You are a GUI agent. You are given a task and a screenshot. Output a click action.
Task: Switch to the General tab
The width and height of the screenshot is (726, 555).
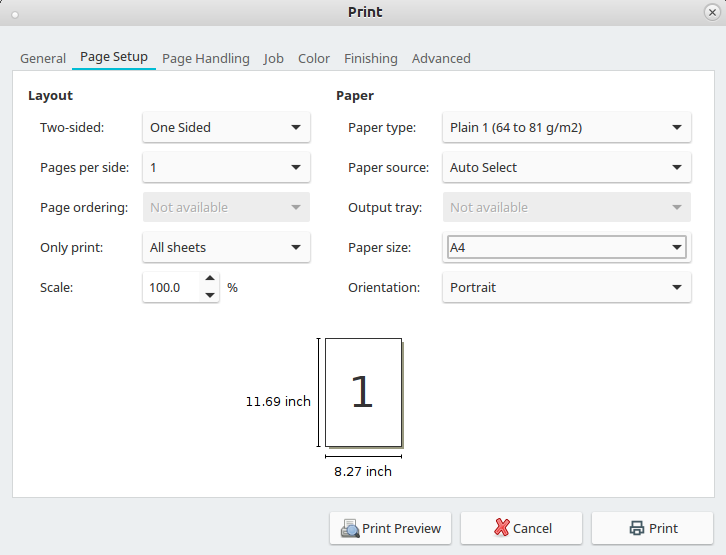tap(43, 58)
